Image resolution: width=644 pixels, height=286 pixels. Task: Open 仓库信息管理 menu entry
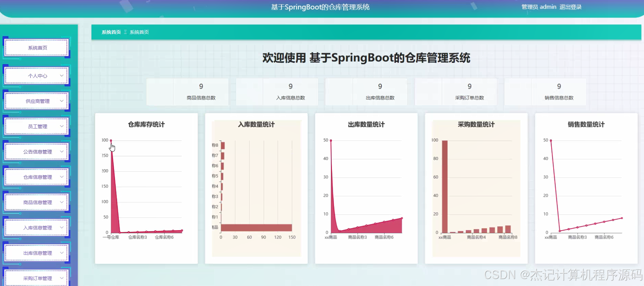37,177
